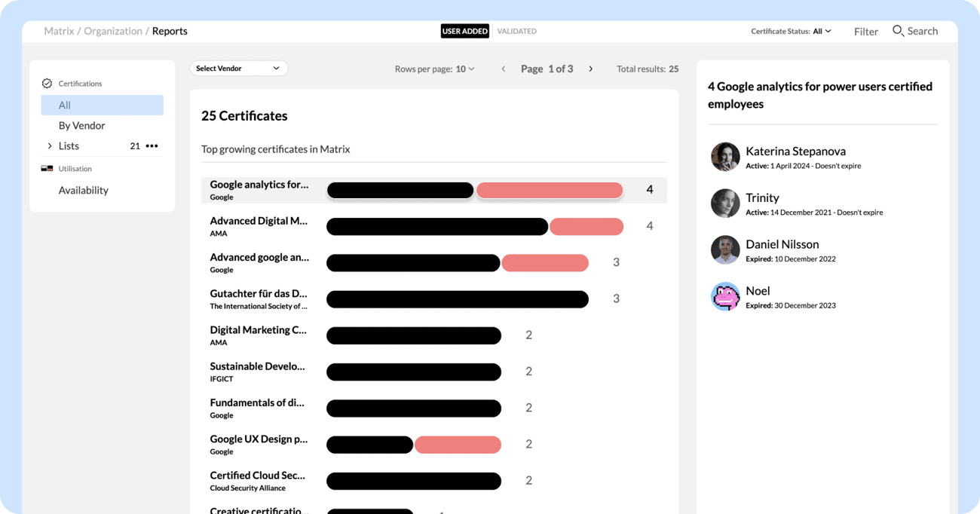Click Cloud Security Alliance vendor label
980x514 pixels.
(248, 488)
